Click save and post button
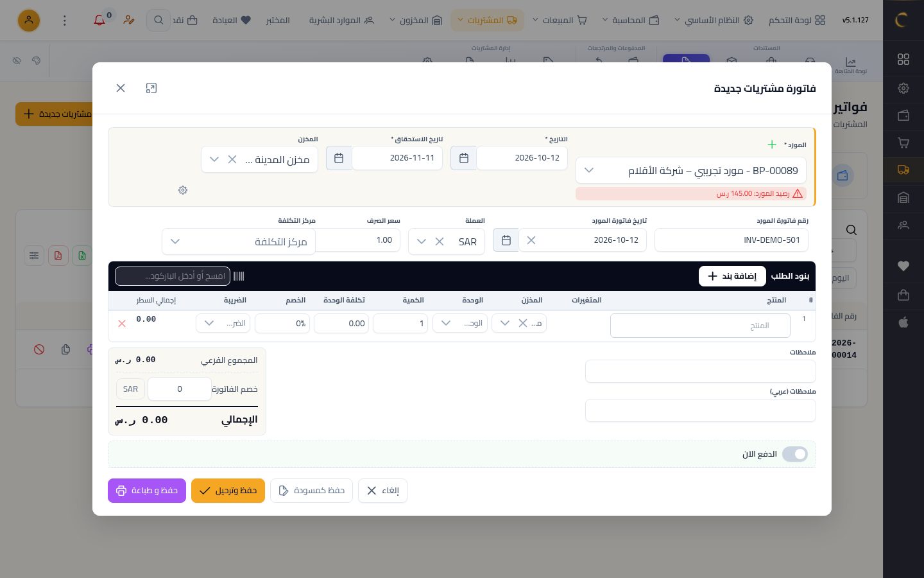 coord(228,491)
